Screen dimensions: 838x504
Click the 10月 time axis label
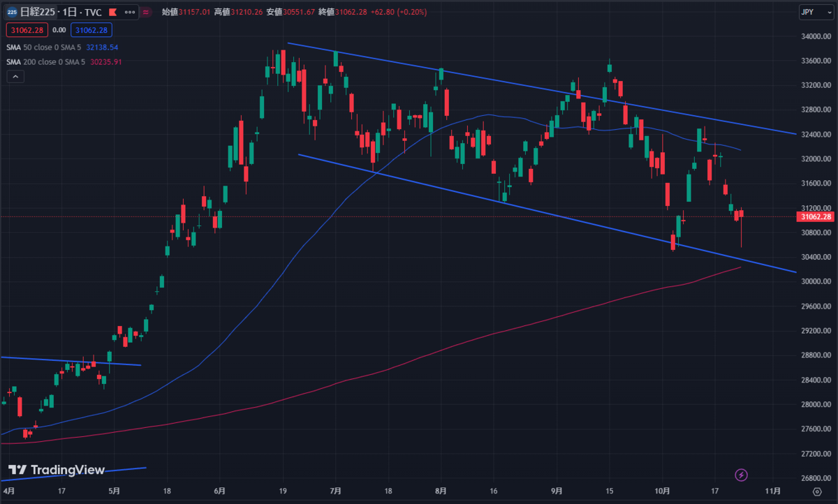662,491
